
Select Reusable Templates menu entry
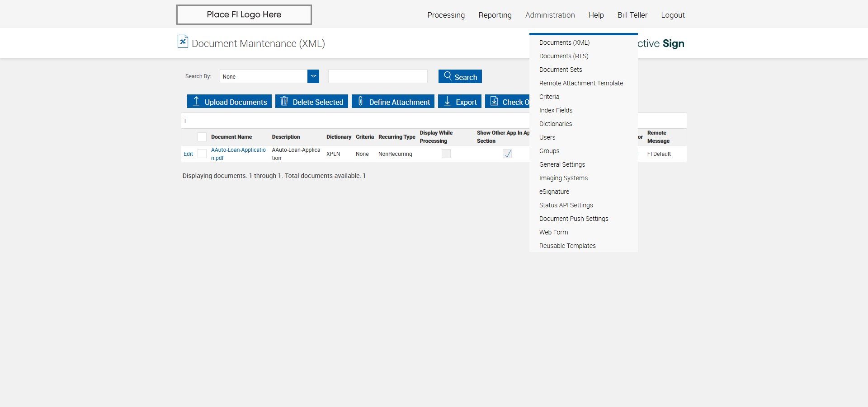click(x=567, y=246)
